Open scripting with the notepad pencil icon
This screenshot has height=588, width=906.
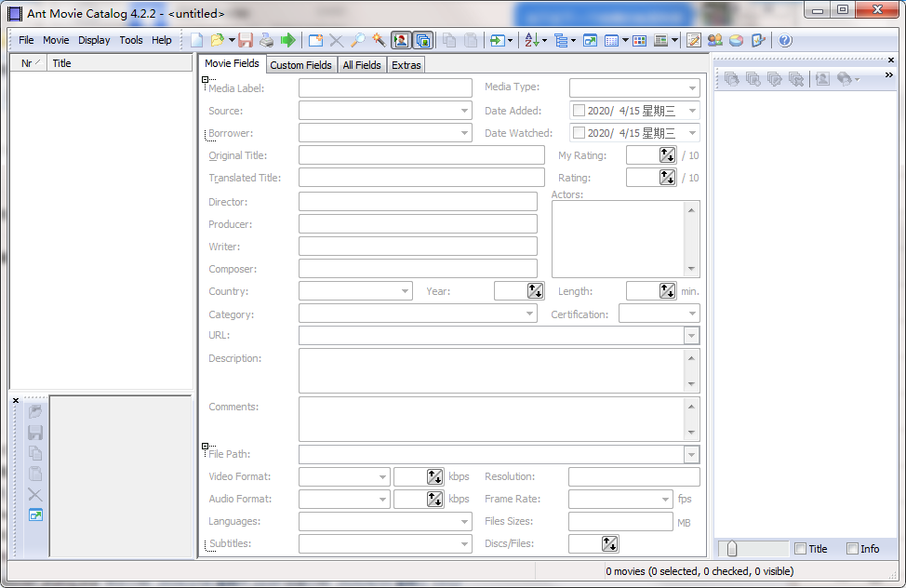pos(693,41)
